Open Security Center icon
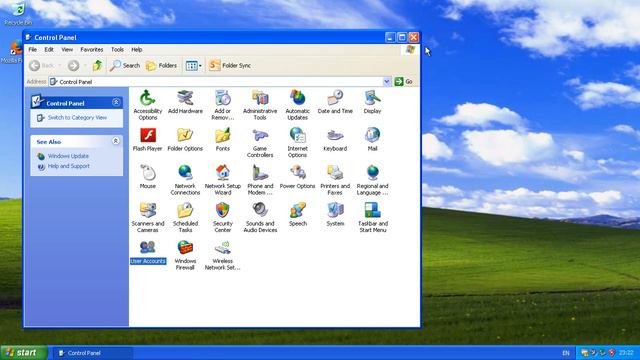 (222, 218)
